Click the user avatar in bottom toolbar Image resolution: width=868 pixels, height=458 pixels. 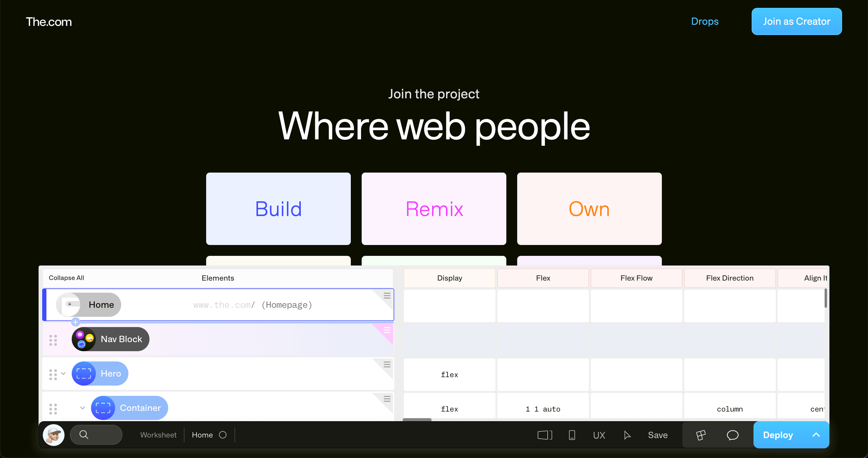[54, 435]
